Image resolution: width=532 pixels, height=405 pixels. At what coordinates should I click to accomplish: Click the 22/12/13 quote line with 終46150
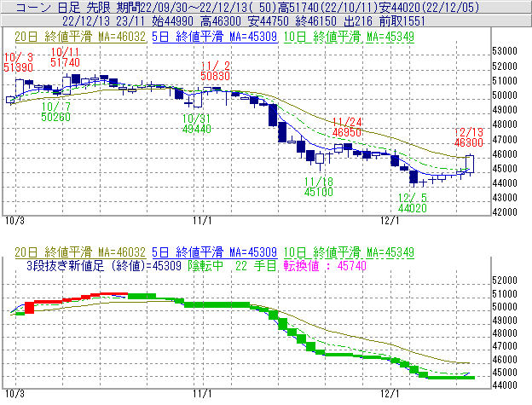point(266,21)
